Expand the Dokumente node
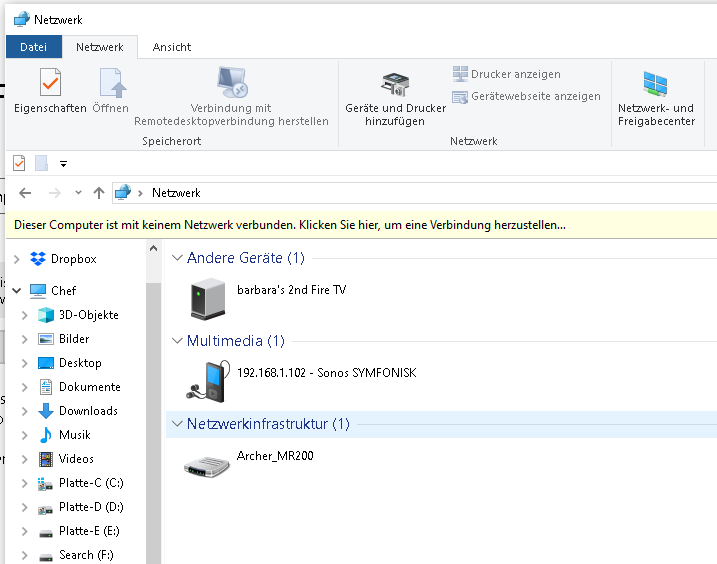This screenshot has height=564, width=717. [25, 387]
